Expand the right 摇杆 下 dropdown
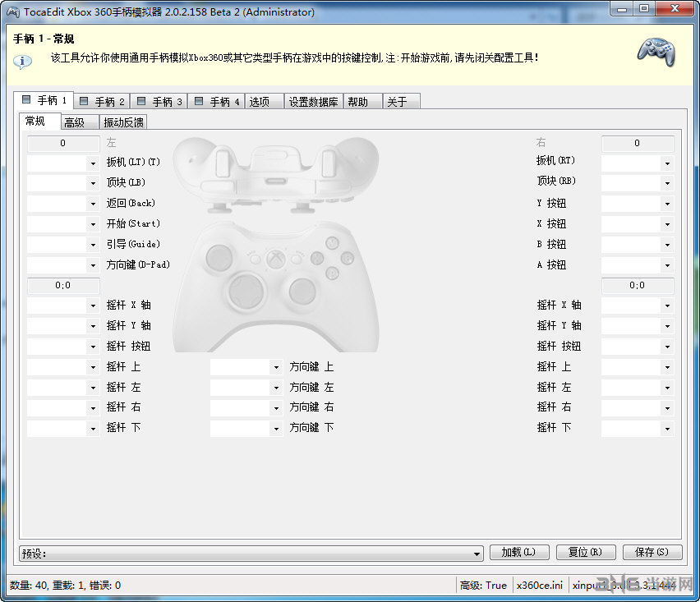Image resolution: width=700 pixels, height=602 pixels. click(x=638, y=429)
